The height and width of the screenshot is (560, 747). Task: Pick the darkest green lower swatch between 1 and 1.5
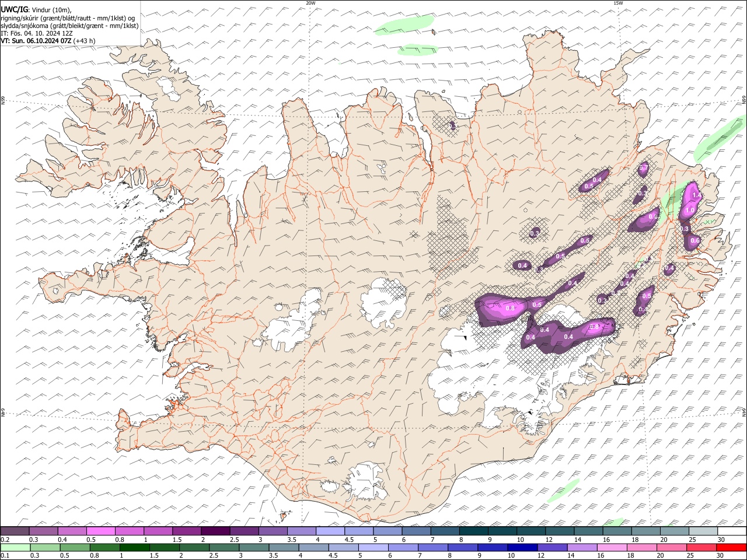(134, 547)
